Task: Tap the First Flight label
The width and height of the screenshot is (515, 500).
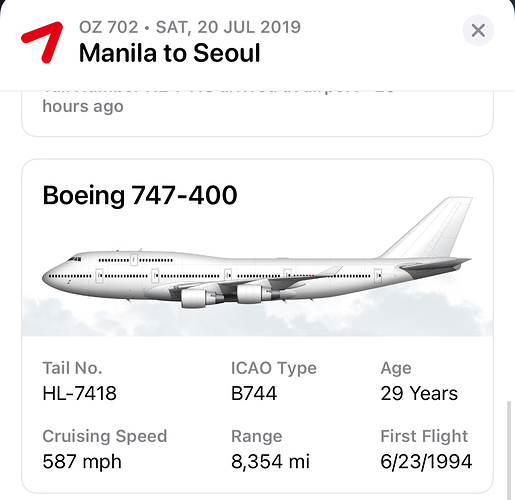Action: coord(424,436)
